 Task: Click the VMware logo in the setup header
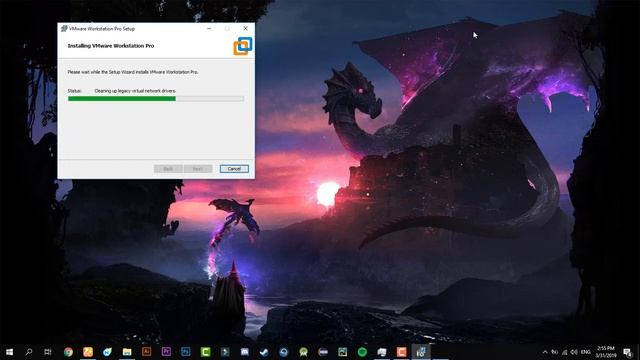pyautogui.click(x=243, y=46)
